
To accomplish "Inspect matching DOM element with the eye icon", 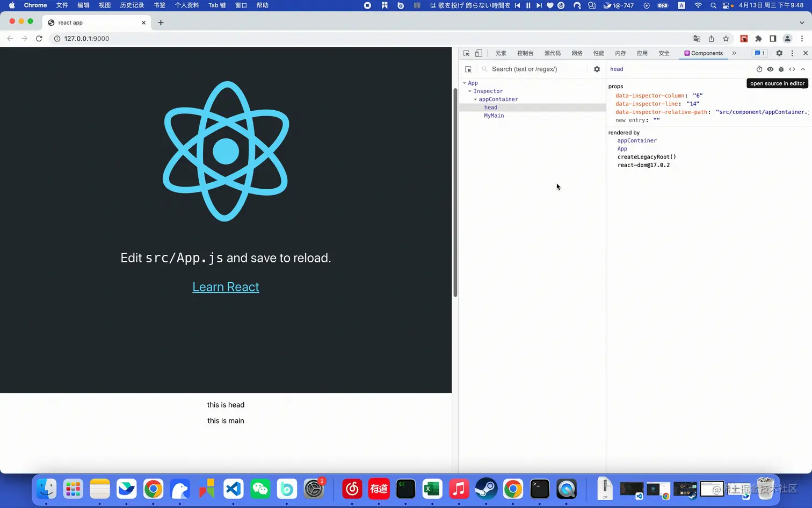I will point(770,69).
